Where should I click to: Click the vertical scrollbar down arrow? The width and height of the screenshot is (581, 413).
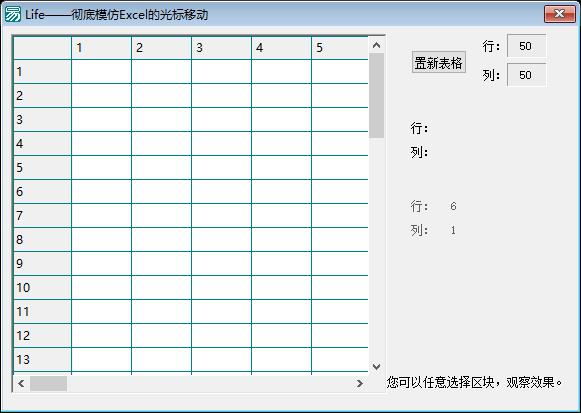point(376,367)
